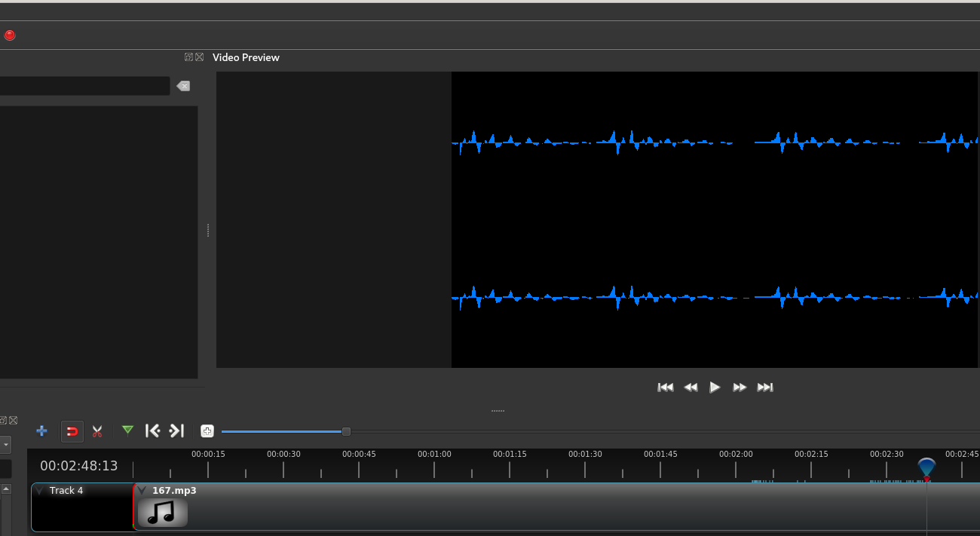Play the video preview
This screenshot has width=980, height=536.
(715, 387)
